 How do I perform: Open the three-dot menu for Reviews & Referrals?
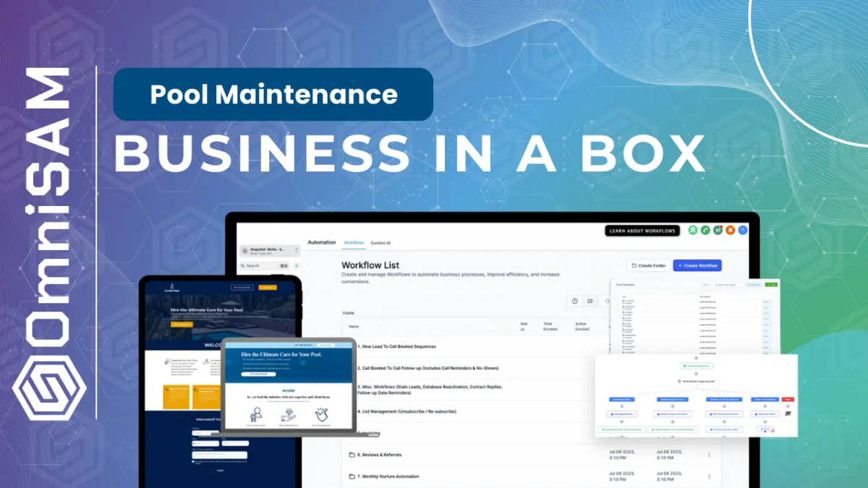[709, 455]
